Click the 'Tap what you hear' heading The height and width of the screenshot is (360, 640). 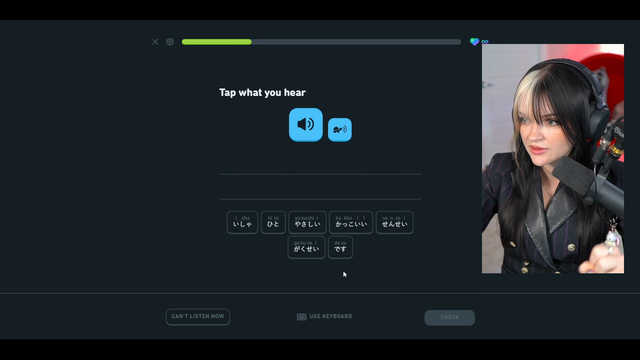coord(262,93)
